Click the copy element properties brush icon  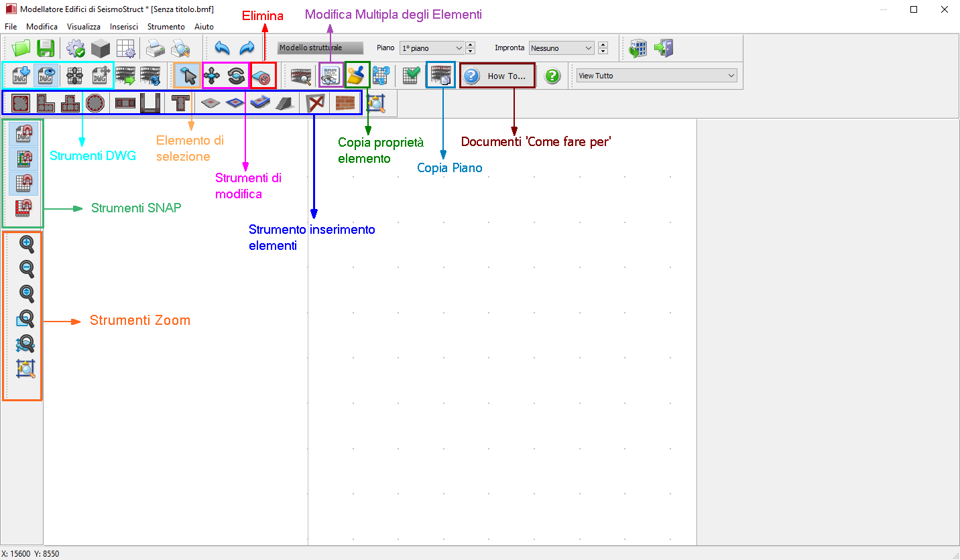click(x=357, y=76)
